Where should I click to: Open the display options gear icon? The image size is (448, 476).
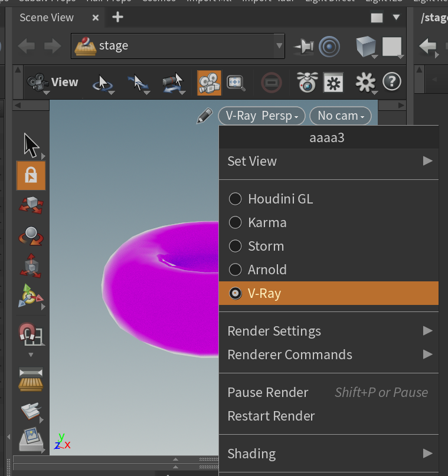click(x=366, y=82)
